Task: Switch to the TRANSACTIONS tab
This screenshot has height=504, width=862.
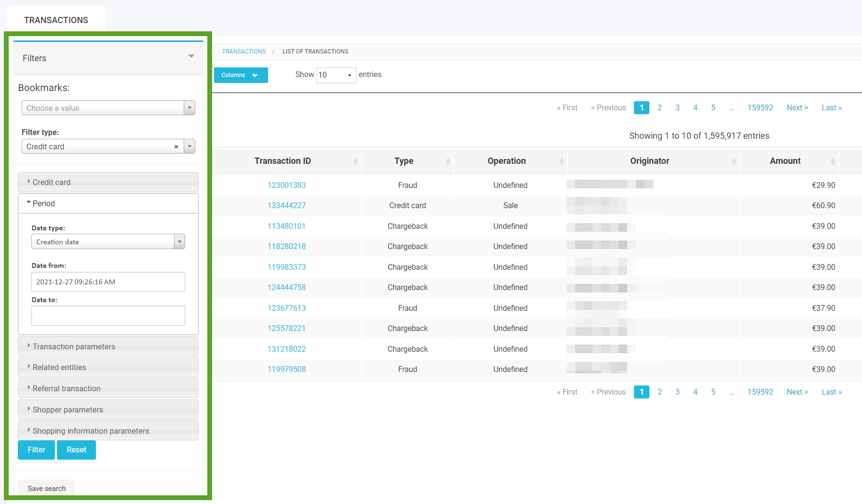Action: click(56, 20)
